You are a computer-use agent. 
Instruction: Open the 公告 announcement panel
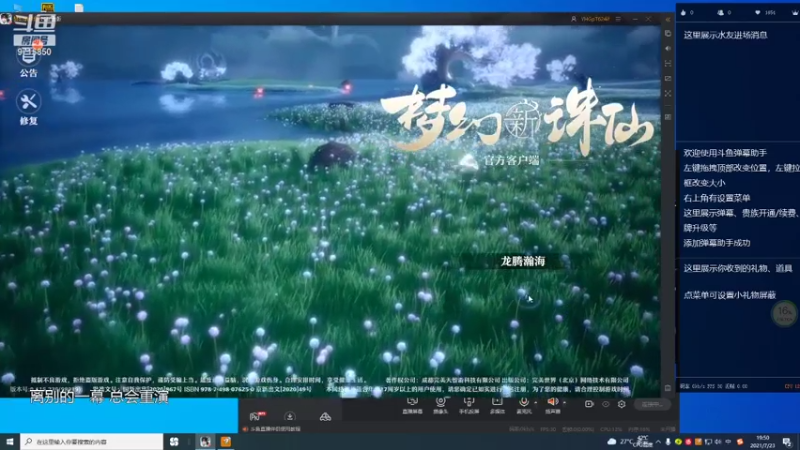[28, 61]
